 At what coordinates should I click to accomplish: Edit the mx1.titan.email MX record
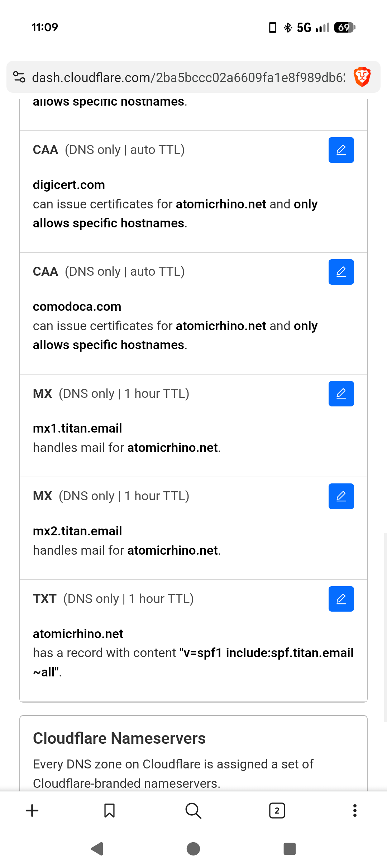[x=341, y=394]
